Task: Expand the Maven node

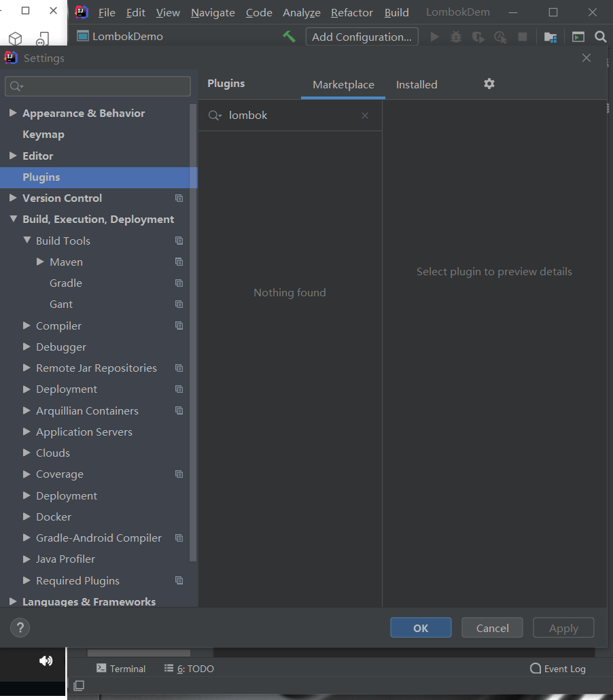Action: (x=40, y=262)
